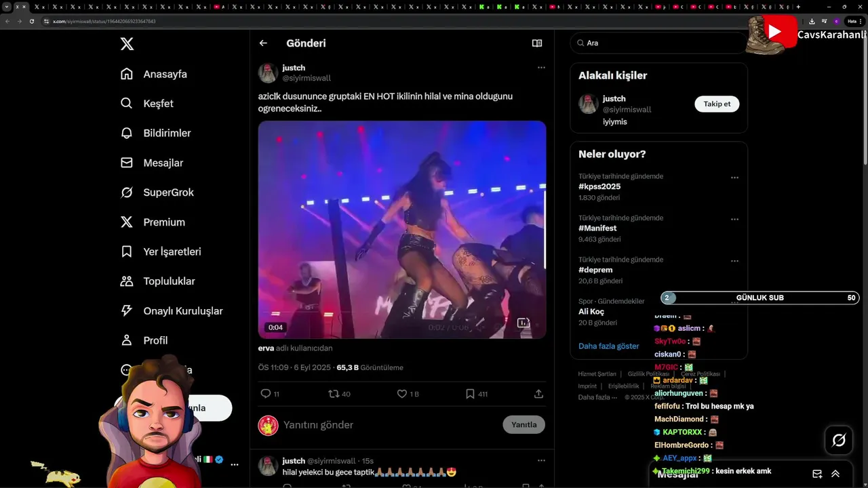868x488 pixels.
Task: Open the #Manifest trend
Action: [597, 228]
